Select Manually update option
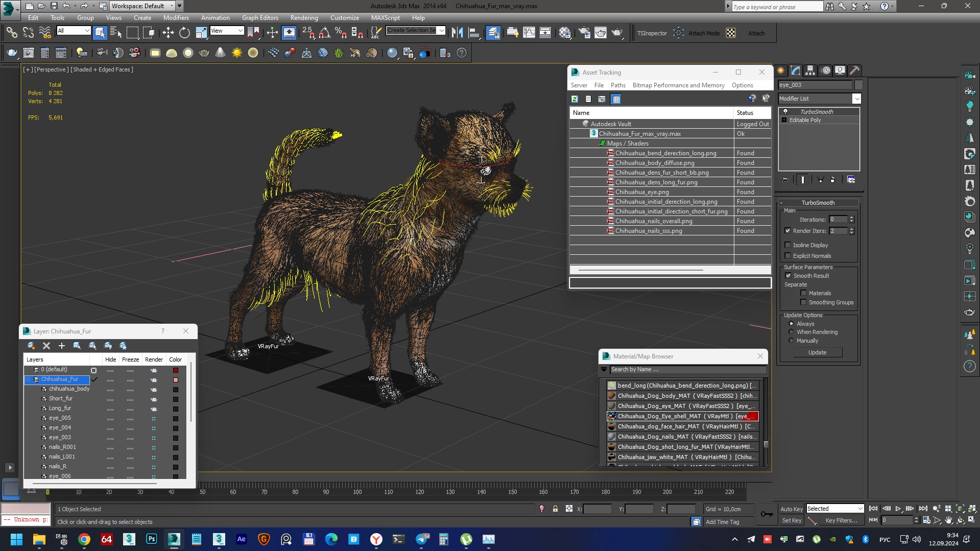This screenshot has width=980, height=551. pos(792,341)
